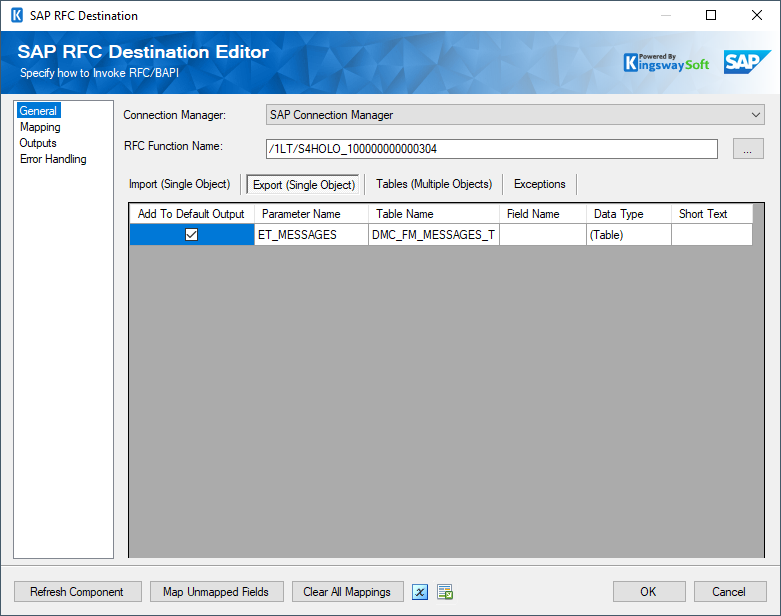Click the SAP logo in the header
The width and height of the screenshot is (781, 616).
pos(747,62)
